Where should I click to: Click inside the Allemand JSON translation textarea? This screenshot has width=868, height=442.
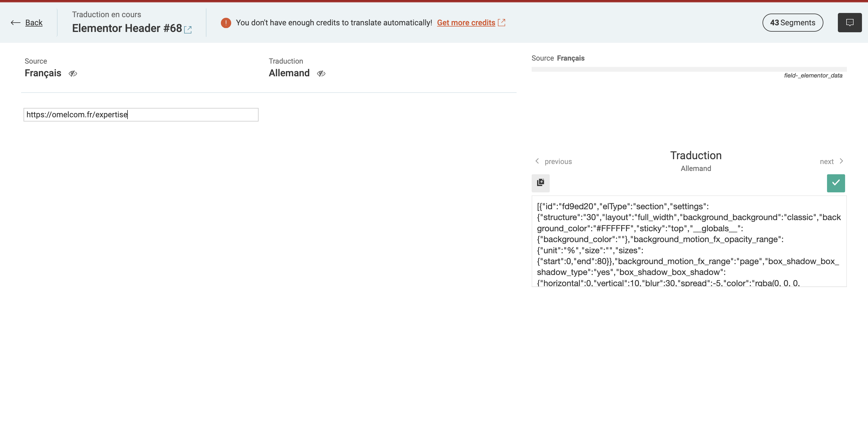(689, 241)
